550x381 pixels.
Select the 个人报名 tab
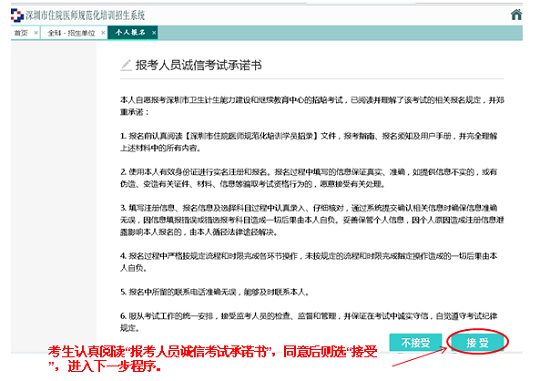pyautogui.click(x=130, y=33)
